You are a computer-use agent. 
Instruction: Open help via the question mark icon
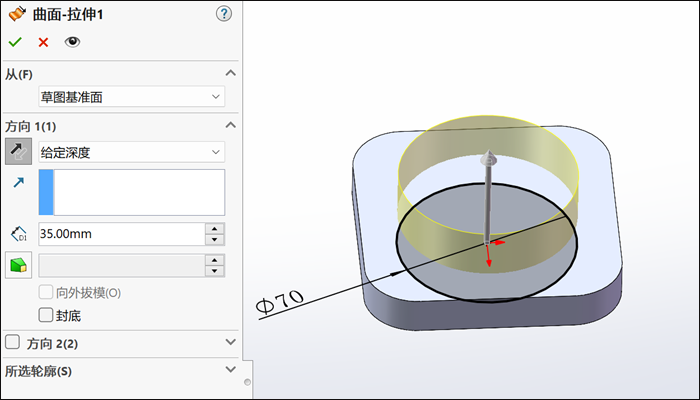[223, 14]
